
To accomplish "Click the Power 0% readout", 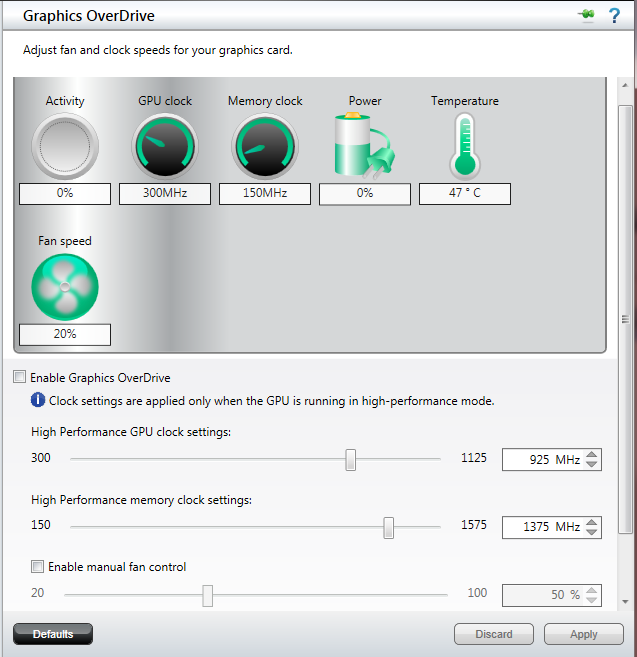I will 365,194.
